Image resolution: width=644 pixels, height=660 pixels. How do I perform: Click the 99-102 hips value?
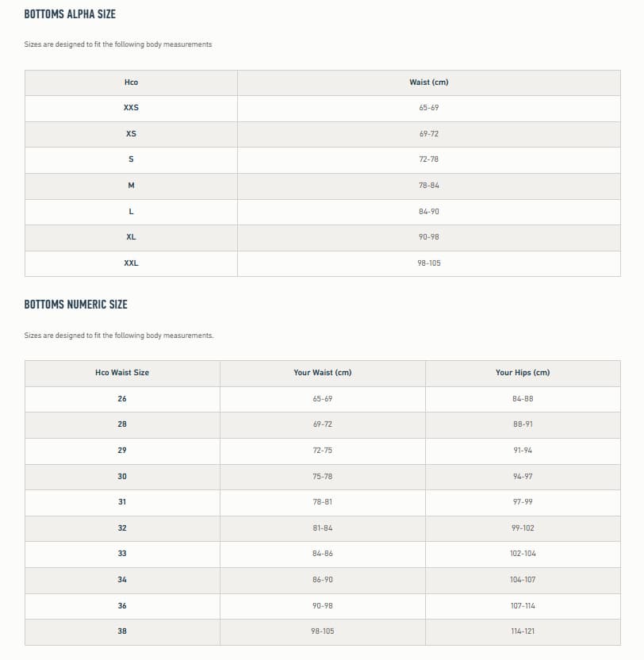pyautogui.click(x=523, y=528)
